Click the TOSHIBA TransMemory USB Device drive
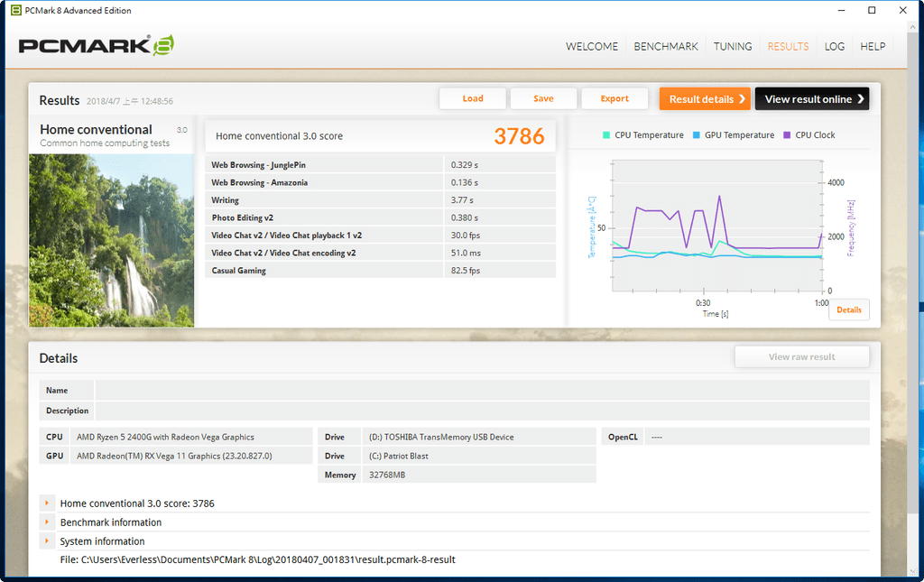 (x=441, y=437)
